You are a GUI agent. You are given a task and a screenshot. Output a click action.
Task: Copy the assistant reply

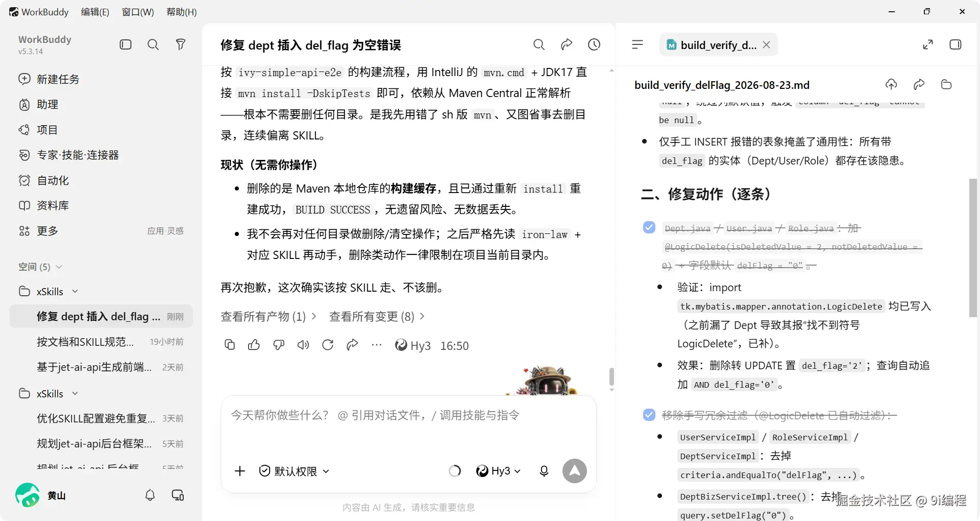coord(230,345)
